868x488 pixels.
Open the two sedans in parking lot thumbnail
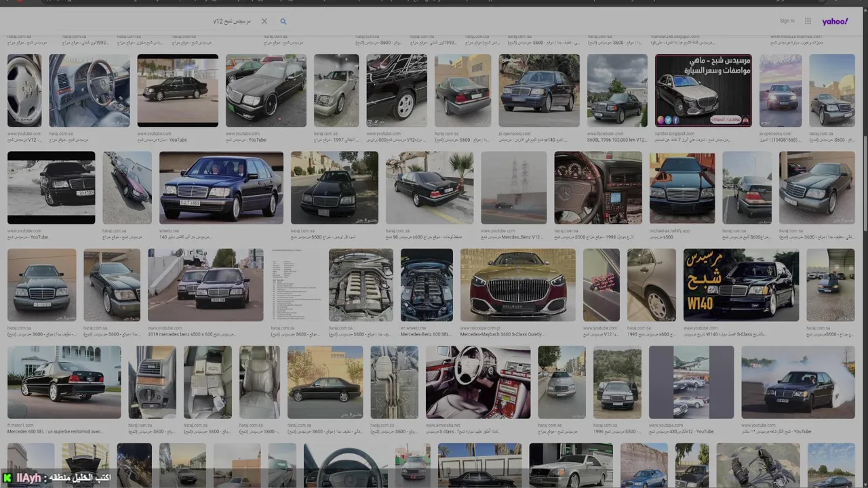(x=205, y=285)
